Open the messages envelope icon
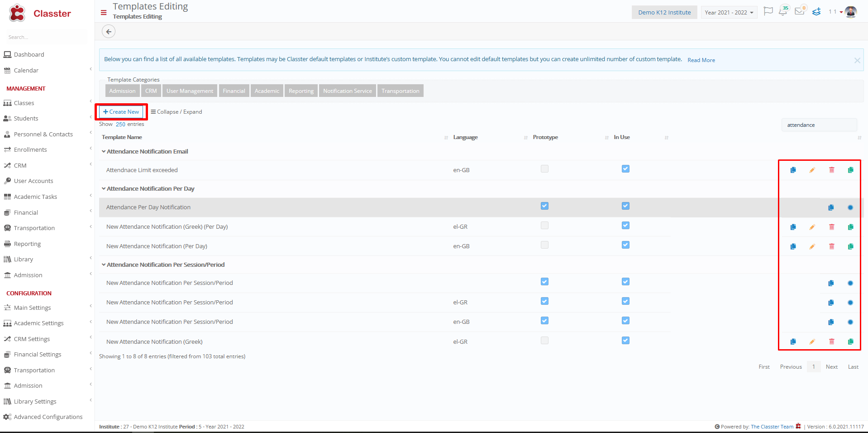 (800, 11)
